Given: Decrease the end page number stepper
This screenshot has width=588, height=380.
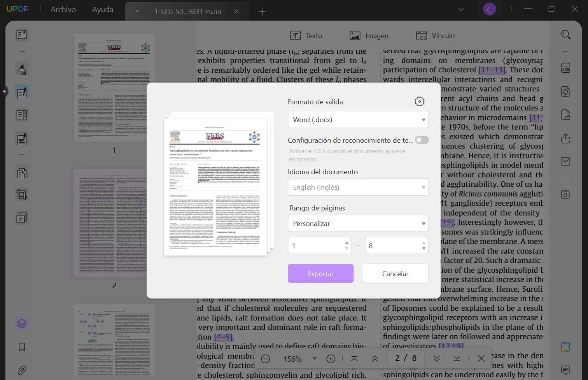Looking at the screenshot, I should [424, 249].
